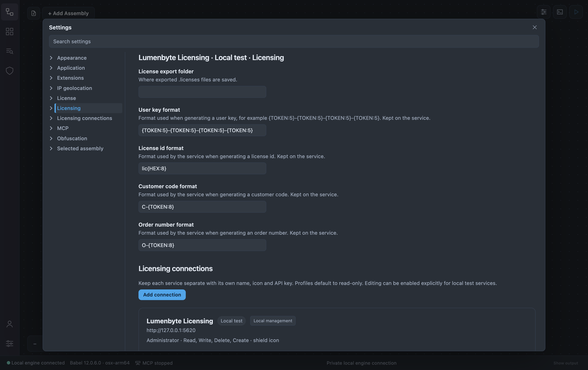588x370 pixels.
Task: Click the Local test badge
Action: tap(232, 321)
